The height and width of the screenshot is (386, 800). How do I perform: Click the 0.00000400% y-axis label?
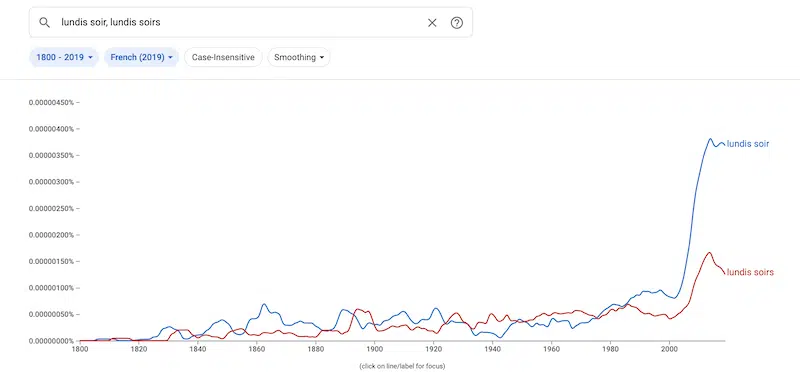(52, 129)
